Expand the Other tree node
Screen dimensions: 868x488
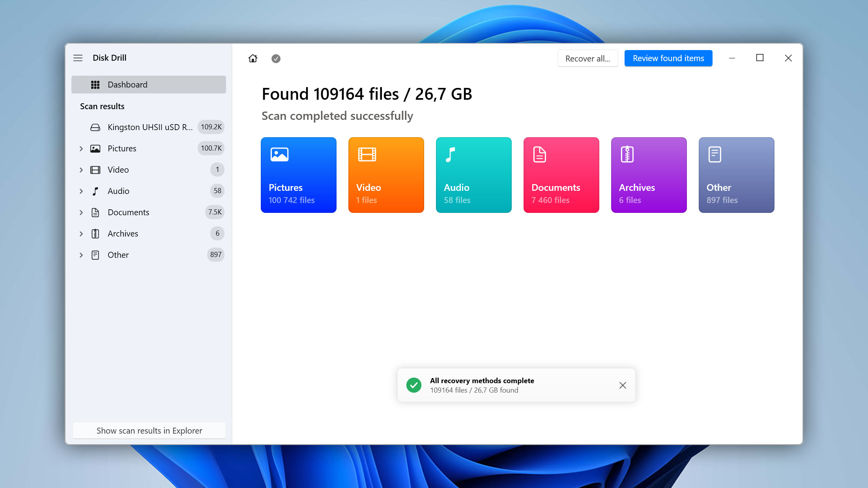point(81,255)
